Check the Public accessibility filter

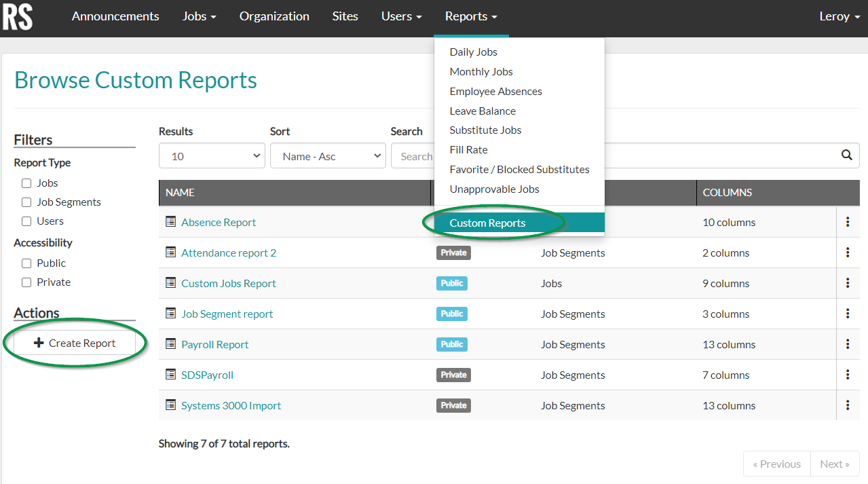pos(26,263)
